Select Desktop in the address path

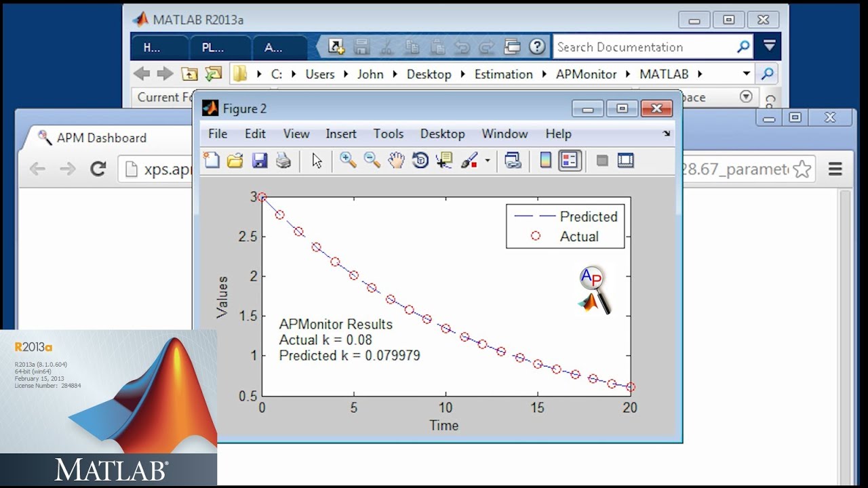point(429,74)
